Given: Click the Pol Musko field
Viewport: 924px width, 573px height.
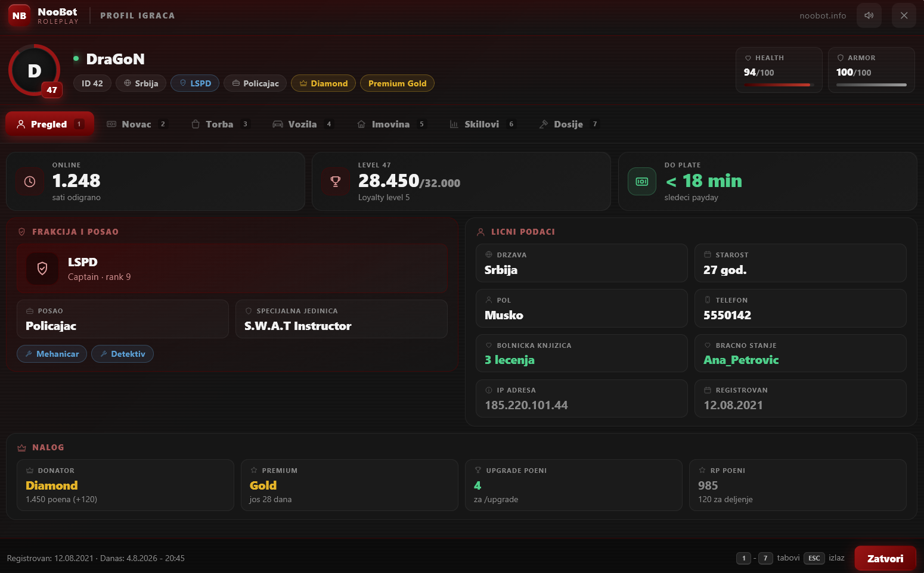Looking at the screenshot, I should [582, 309].
